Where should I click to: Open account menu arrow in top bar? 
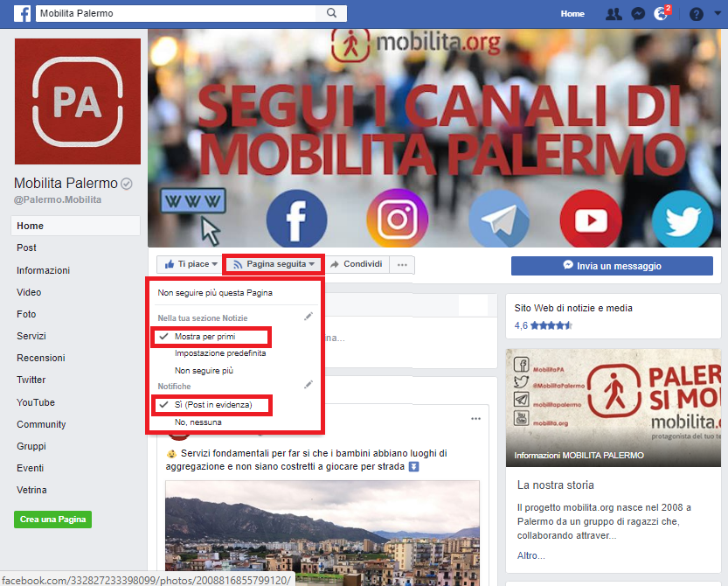click(718, 13)
